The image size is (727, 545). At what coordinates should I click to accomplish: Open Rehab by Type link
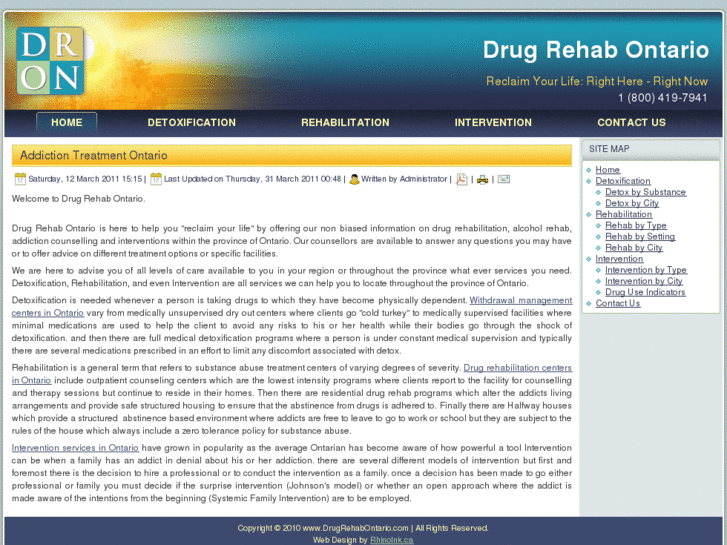636,225
